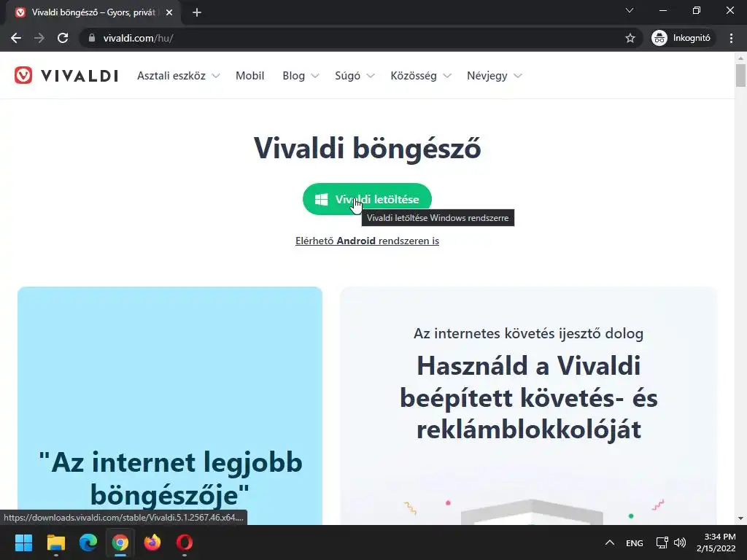The image size is (747, 560).
Task: Expand the Névjegy dropdown
Action: [x=494, y=76]
